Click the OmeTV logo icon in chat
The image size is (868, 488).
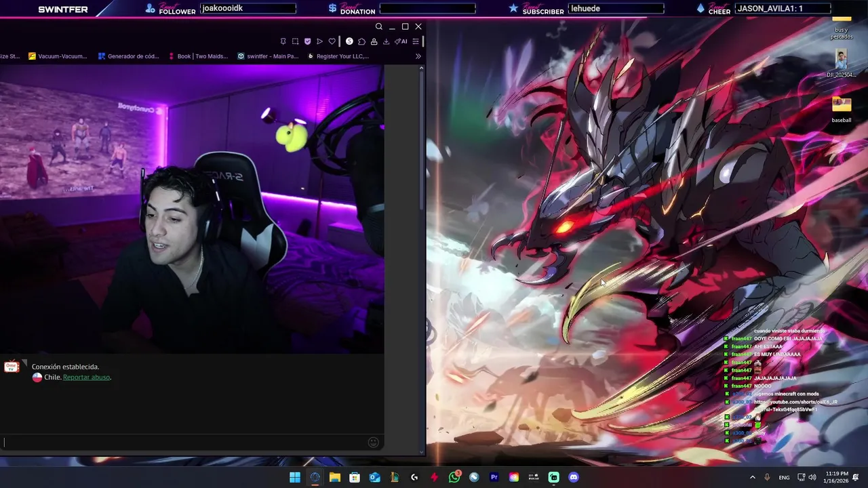[x=12, y=367]
